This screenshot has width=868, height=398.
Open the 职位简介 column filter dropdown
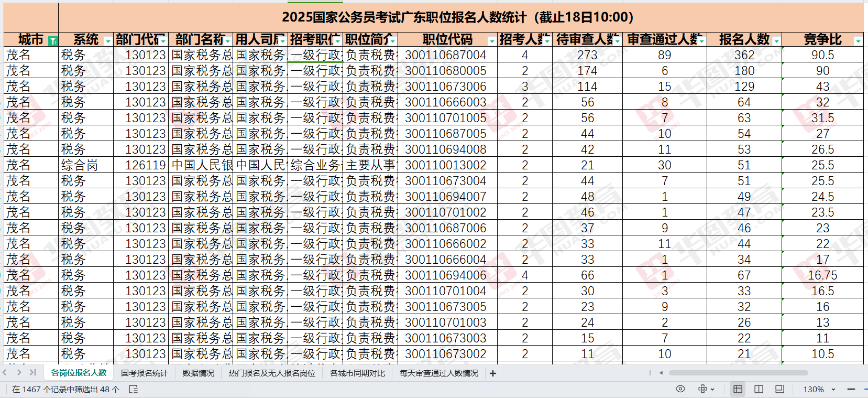click(x=393, y=41)
